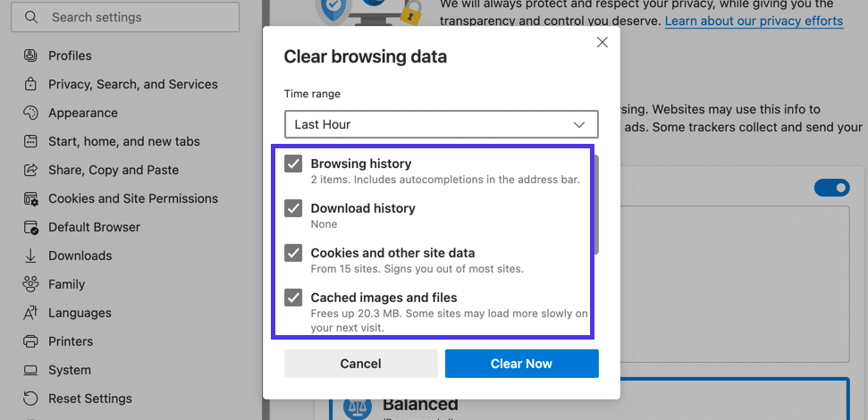Click the Cookies and Site Permissions icon

pos(30,198)
